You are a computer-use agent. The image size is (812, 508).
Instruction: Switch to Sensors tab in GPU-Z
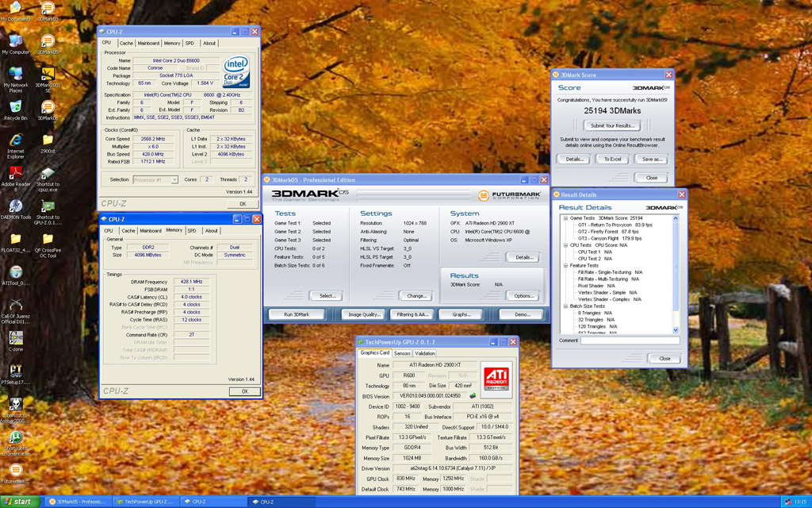[402, 353]
